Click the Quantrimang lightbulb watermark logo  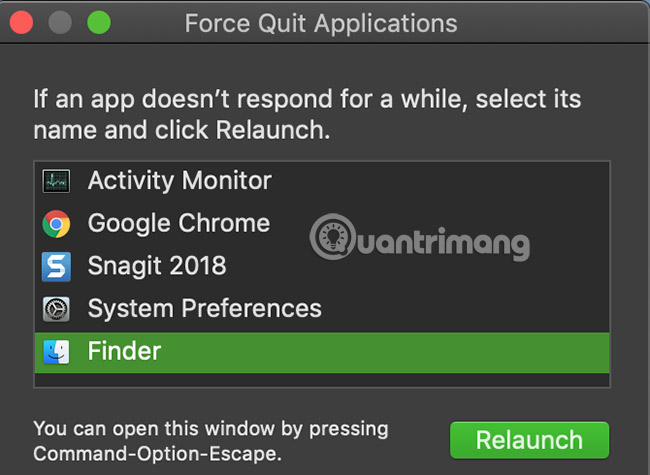[332, 239]
